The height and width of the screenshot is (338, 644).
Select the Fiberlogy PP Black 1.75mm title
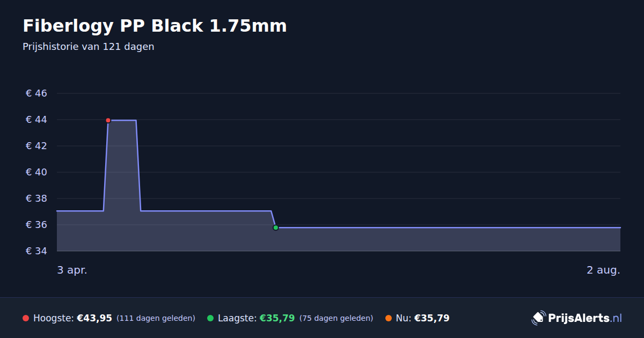pyautogui.click(x=155, y=26)
